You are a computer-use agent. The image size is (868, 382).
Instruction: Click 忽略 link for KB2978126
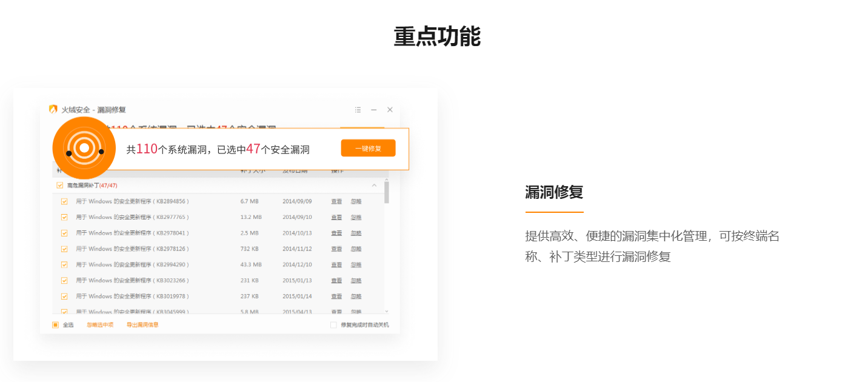click(356, 249)
